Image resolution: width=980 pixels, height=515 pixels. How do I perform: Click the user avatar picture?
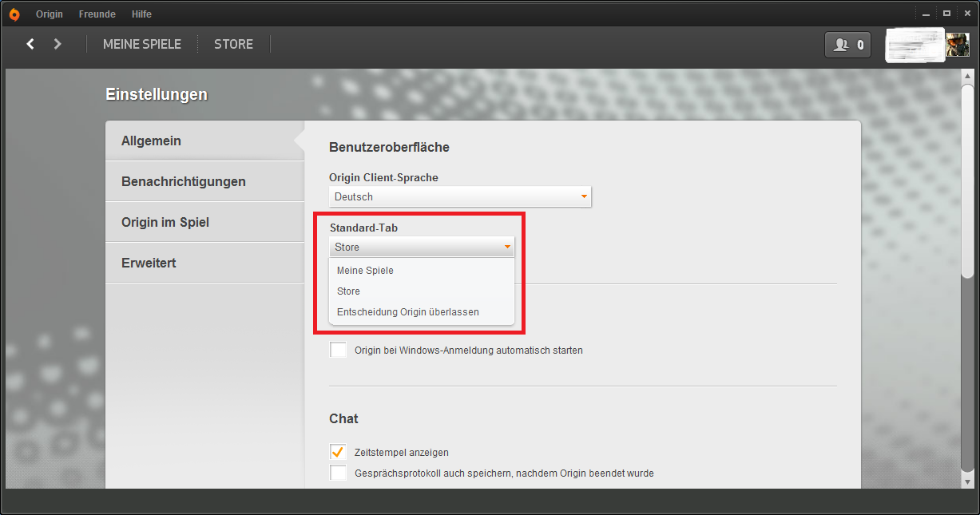pos(958,45)
